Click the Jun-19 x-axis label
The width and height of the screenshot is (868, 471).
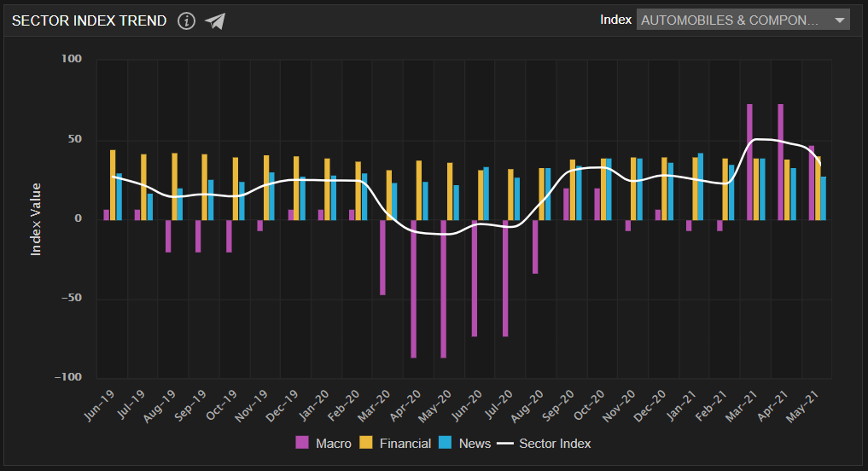click(100, 407)
